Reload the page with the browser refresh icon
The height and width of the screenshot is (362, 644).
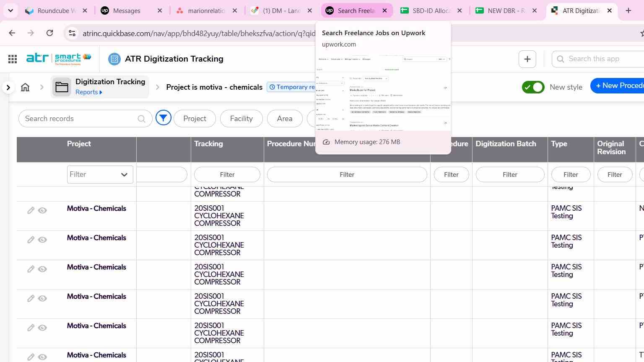49,33
